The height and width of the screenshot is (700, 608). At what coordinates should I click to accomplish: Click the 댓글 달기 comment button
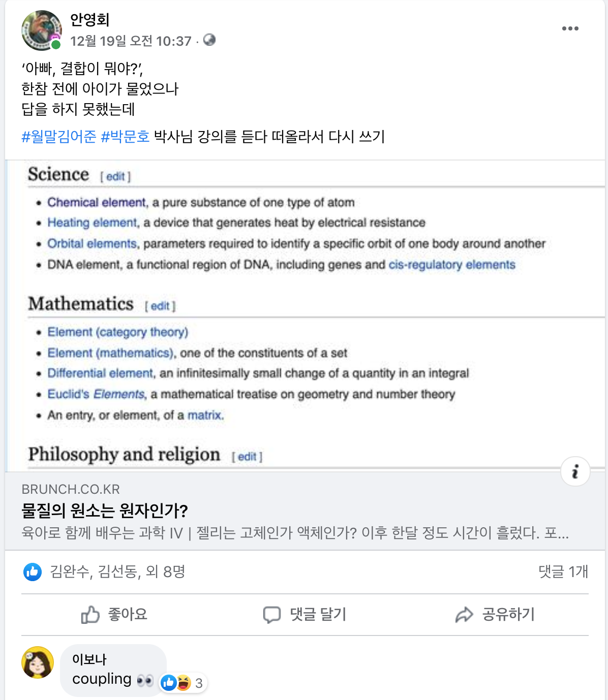tap(305, 615)
